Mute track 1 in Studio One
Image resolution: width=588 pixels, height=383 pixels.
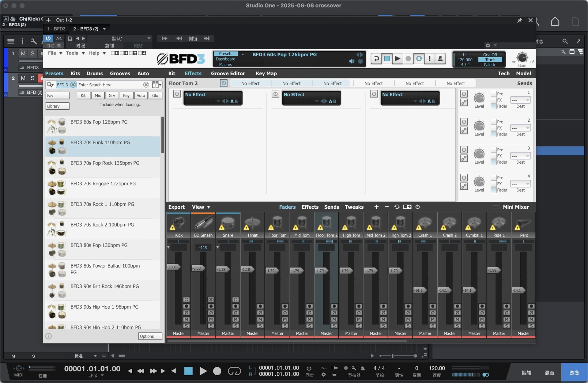pos(23,53)
